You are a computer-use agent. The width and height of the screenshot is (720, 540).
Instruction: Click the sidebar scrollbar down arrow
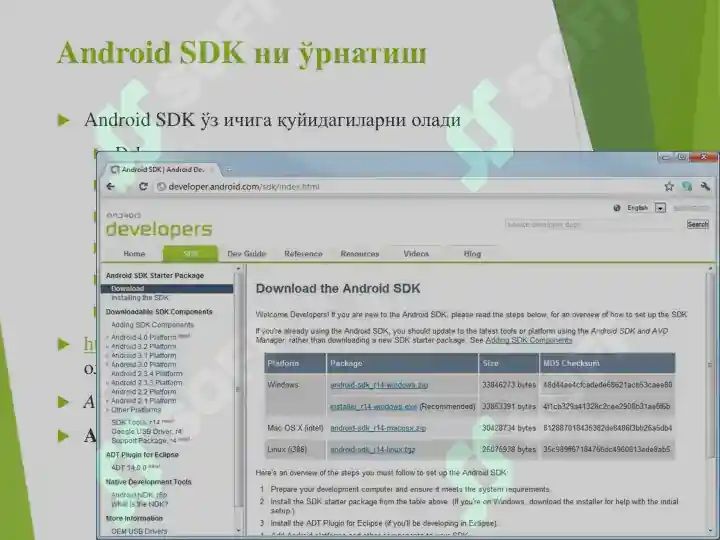tap(238, 530)
